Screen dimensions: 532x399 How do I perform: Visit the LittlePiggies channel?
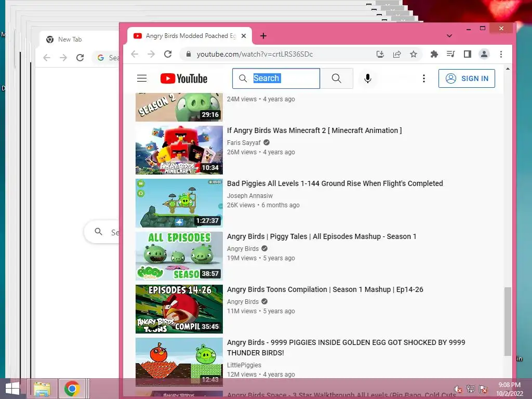tap(244, 365)
